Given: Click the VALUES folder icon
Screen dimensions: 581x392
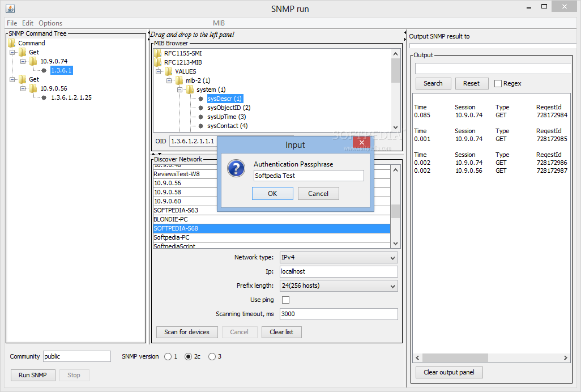Looking at the screenshot, I should pos(169,71).
